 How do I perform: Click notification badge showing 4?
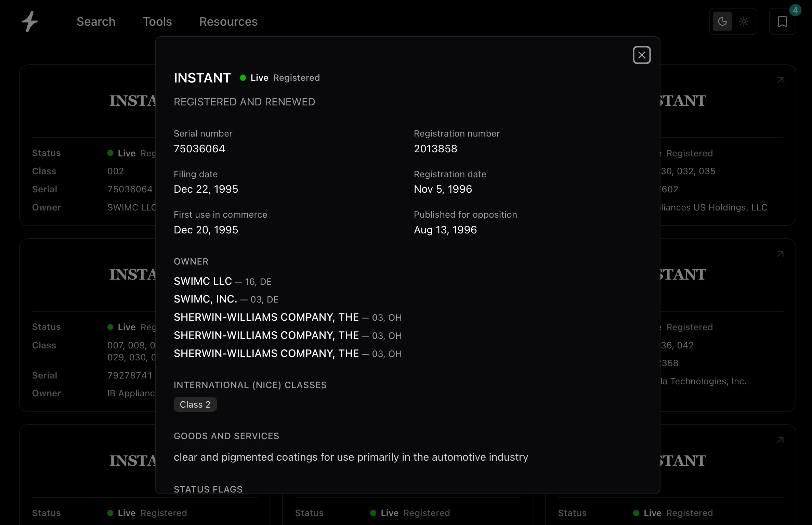(x=795, y=10)
